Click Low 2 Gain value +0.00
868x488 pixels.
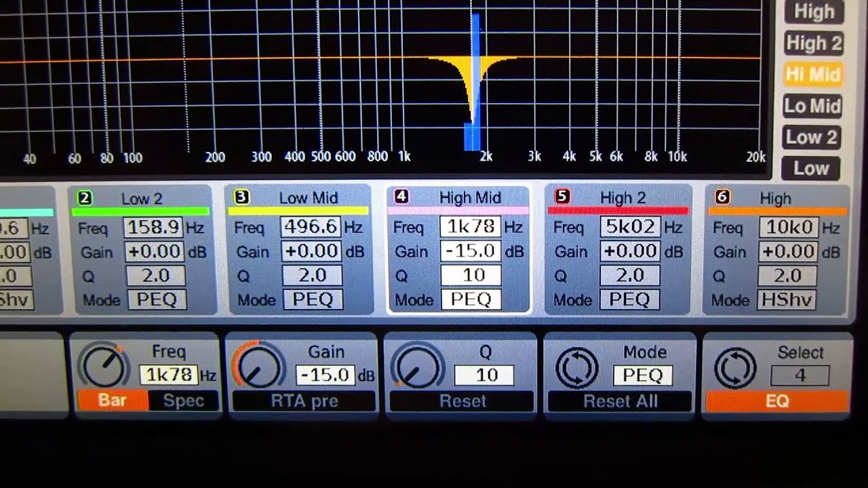coord(153,251)
